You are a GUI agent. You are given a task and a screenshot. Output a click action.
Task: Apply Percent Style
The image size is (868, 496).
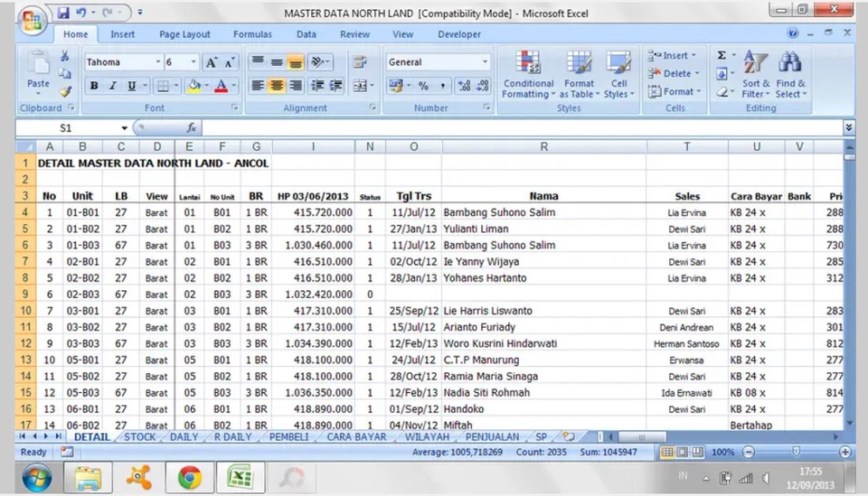coord(423,86)
